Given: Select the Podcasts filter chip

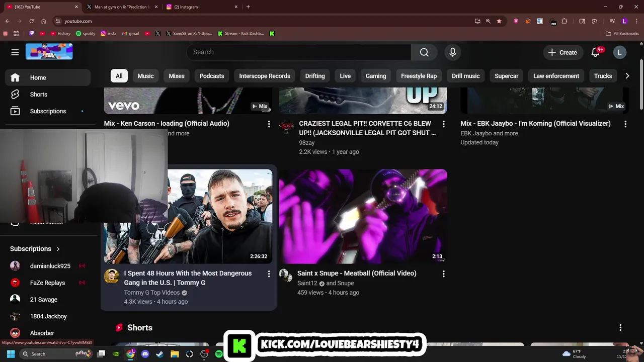Looking at the screenshot, I should click(212, 76).
